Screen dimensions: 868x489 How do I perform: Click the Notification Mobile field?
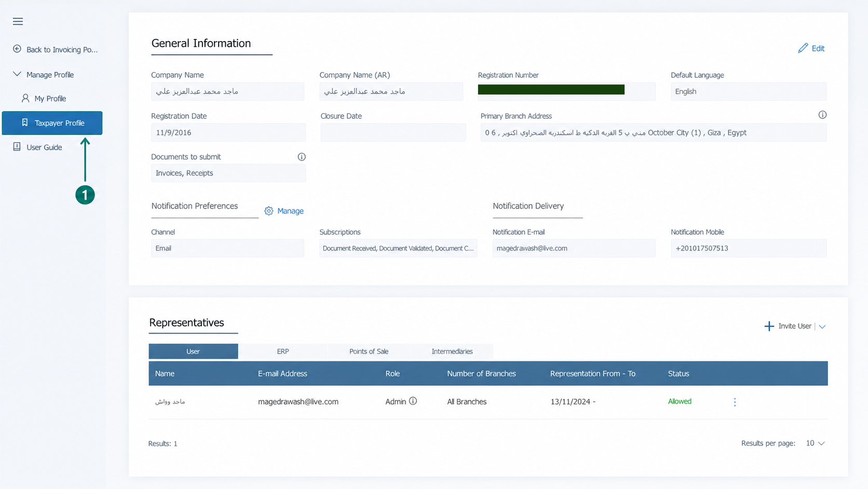[x=749, y=248]
